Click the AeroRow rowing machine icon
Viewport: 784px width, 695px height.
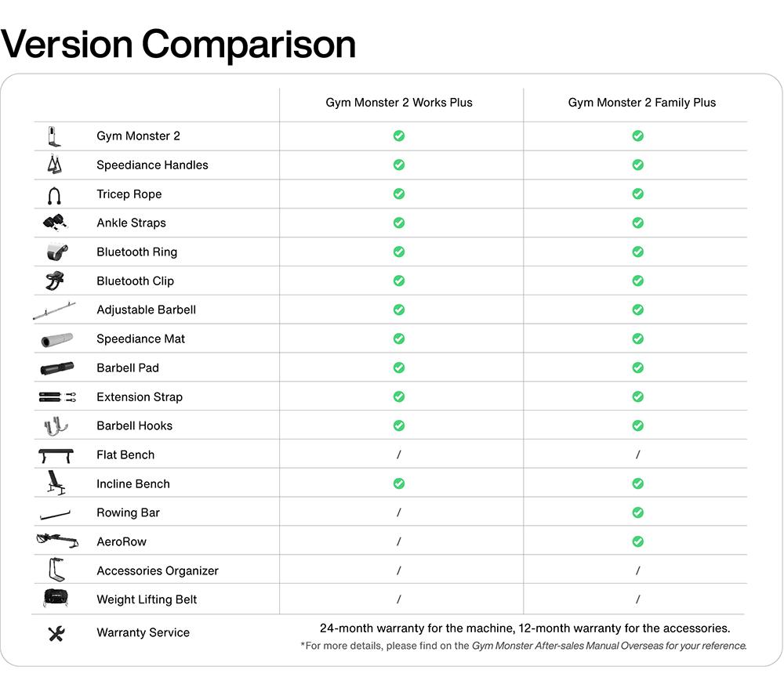pos(57,541)
